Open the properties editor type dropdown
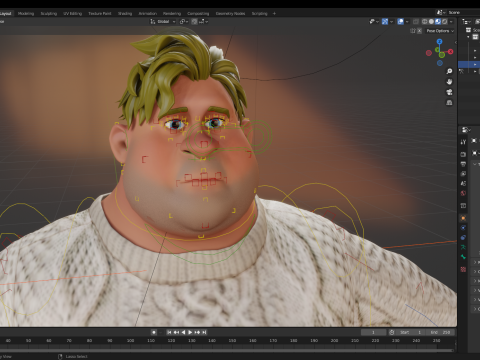Screen dimensions: 480x360 coord(466,129)
